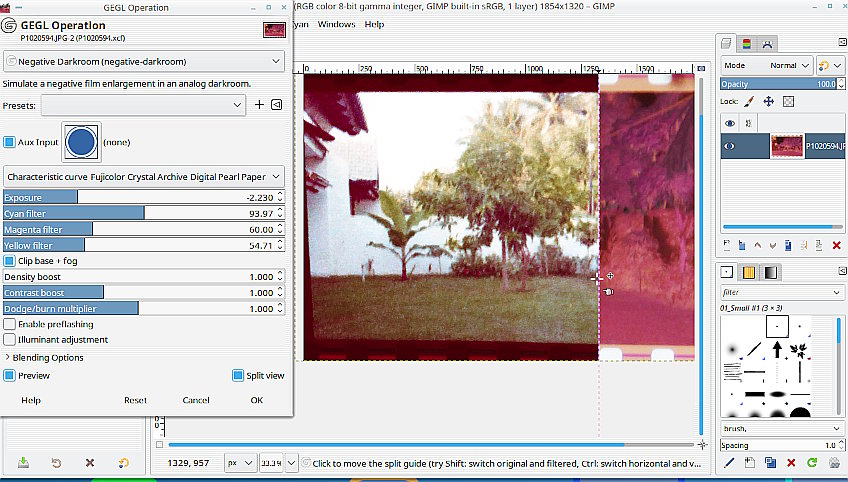Open the Characteristic curve dropdown
The width and height of the screenshot is (848, 482).
[x=144, y=177]
